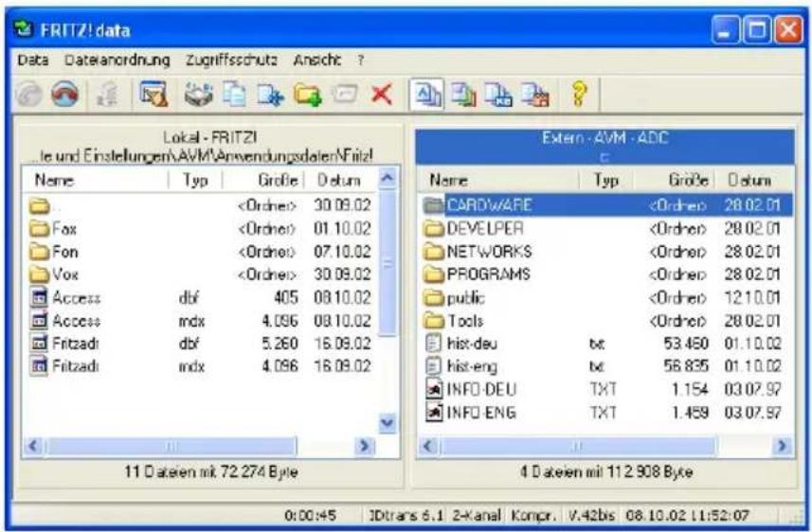Select the PROGRAMS folder row
This screenshot has width=812, height=532.
pos(604,275)
